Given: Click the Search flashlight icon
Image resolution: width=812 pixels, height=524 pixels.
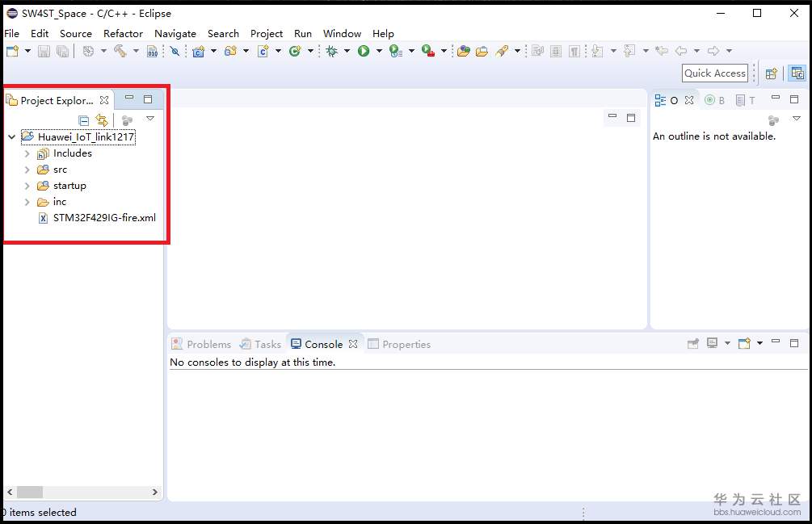Looking at the screenshot, I should point(502,51).
